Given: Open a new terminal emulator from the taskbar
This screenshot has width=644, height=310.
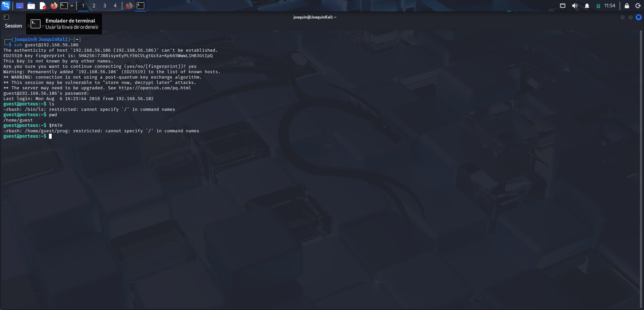Looking at the screenshot, I should (x=64, y=5).
